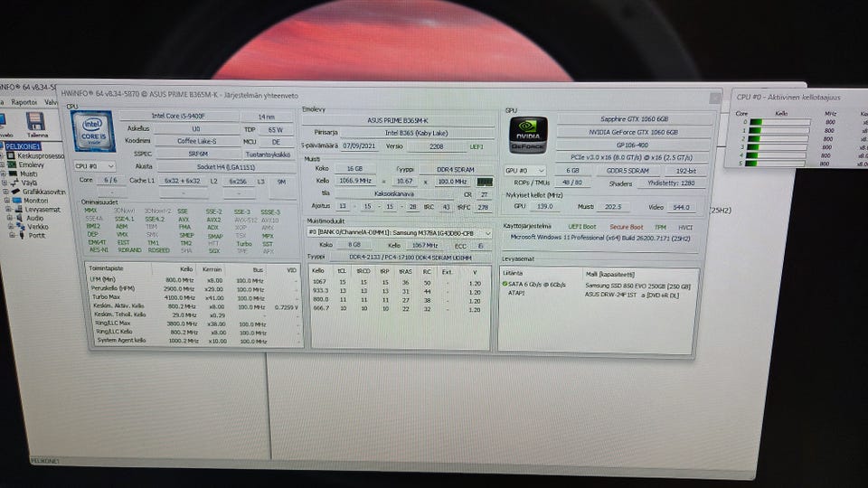Click the NVIDIA GeForce logo image

pos(528,136)
